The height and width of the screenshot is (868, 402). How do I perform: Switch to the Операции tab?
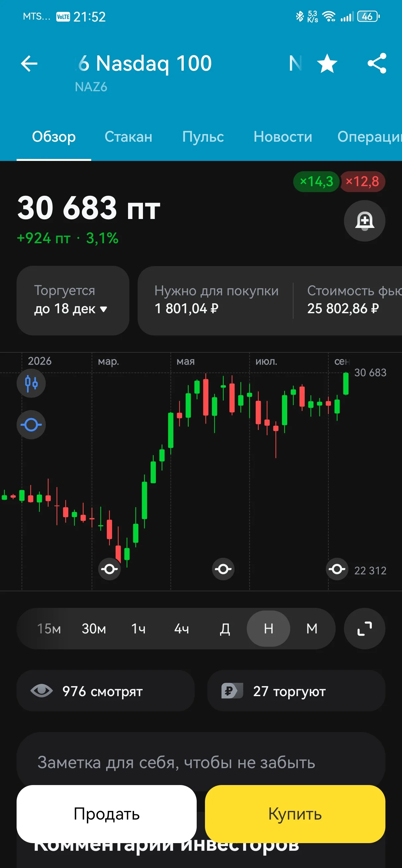(x=369, y=136)
